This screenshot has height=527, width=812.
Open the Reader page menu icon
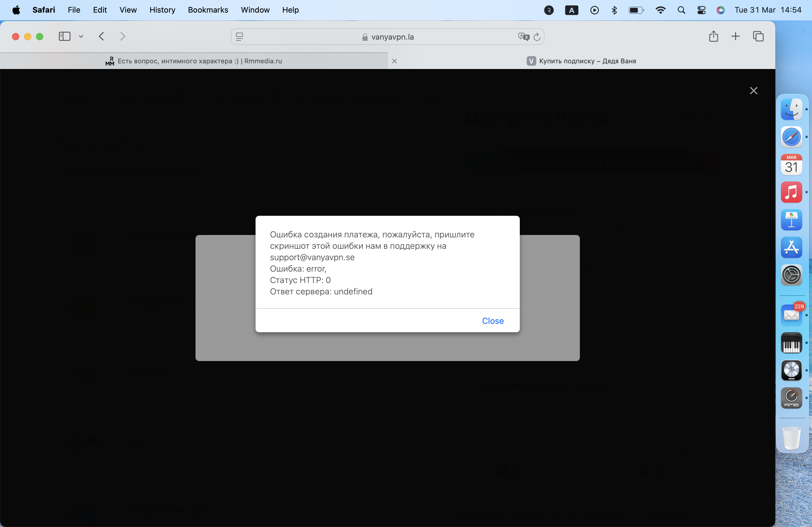tap(240, 37)
